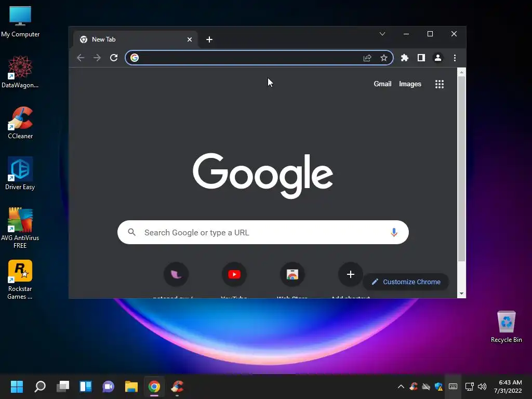Open the volume tray icon
532x399 pixels.
click(x=482, y=387)
